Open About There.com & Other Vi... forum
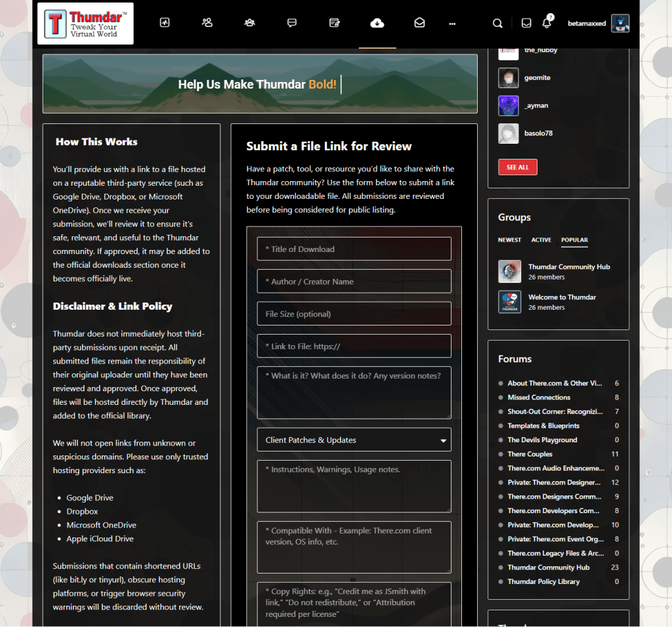 click(x=555, y=383)
